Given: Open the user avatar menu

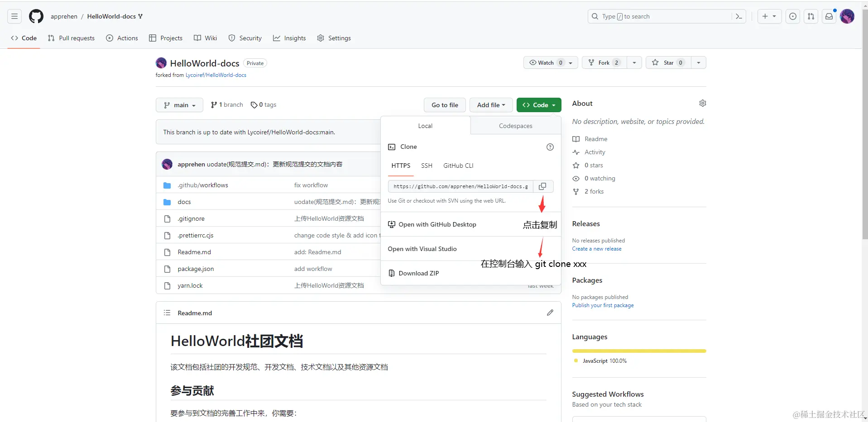Looking at the screenshot, I should pyautogui.click(x=847, y=16).
